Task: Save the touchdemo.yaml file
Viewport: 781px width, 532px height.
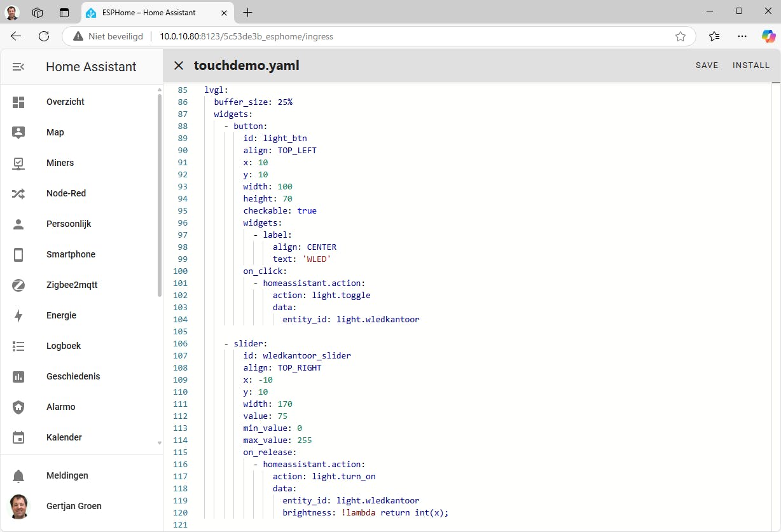Action: click(x=707, y=65)
